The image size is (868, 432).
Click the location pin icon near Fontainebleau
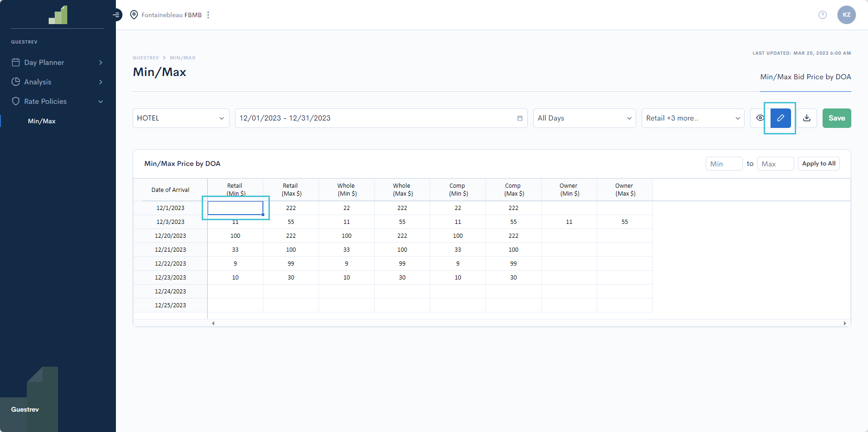[x=134, y=15]
